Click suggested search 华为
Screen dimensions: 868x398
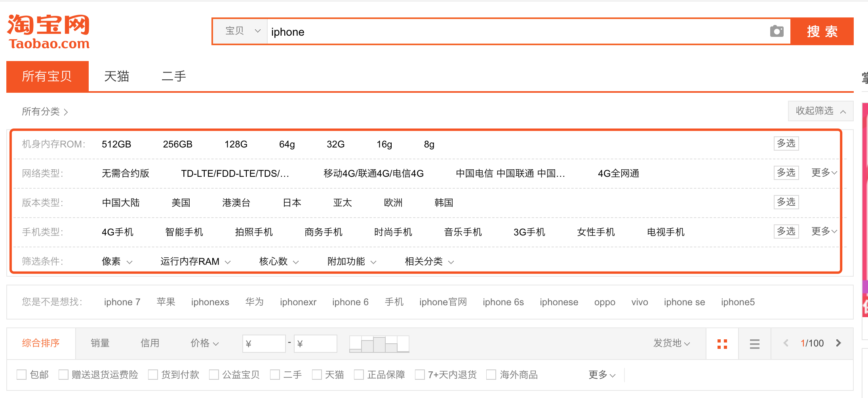tap(255, 302)
